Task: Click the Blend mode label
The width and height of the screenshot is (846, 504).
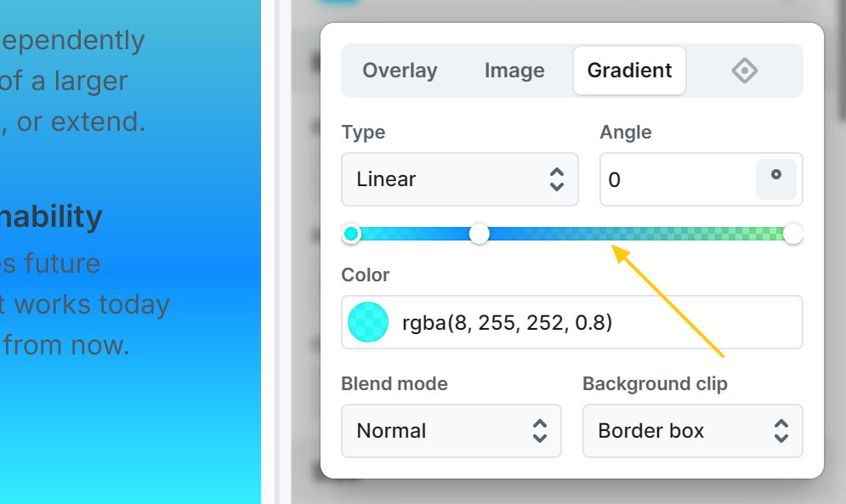Action: pyautogui.click(x=394, y=384)
